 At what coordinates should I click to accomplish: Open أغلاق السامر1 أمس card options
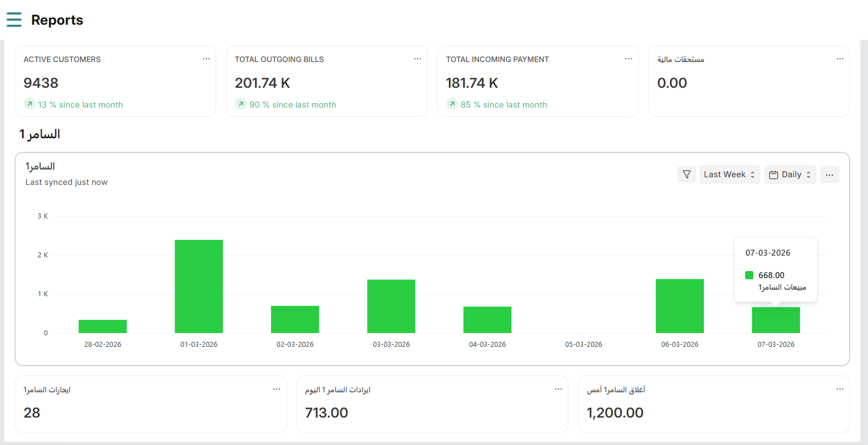(840, 389)
